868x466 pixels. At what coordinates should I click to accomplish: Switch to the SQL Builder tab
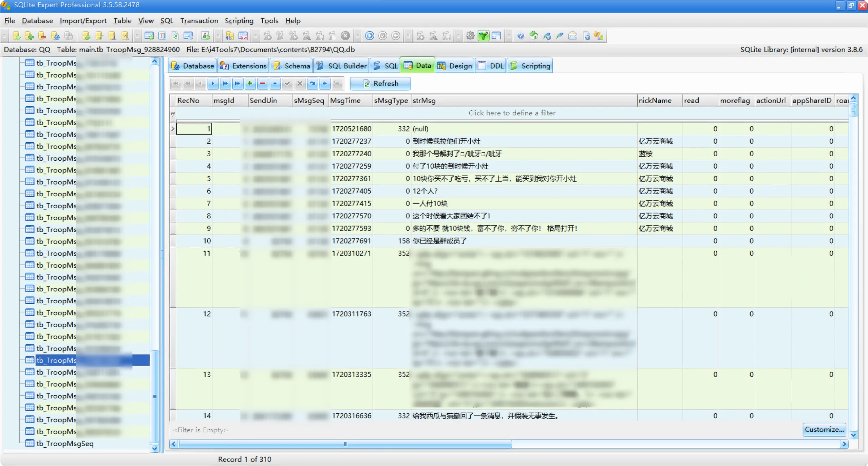point(341,66)
